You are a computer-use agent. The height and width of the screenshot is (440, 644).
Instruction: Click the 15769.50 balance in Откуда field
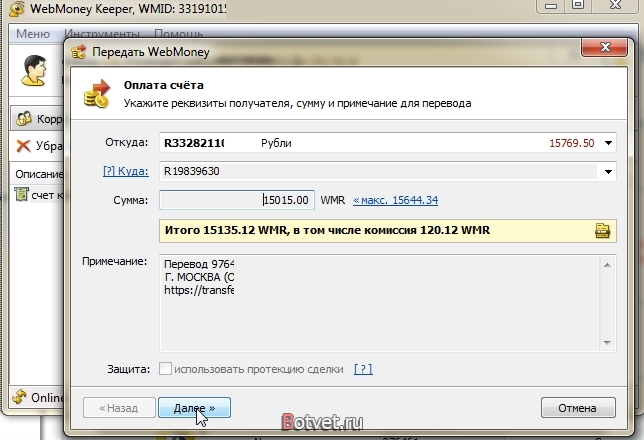(x=572, y=143)
